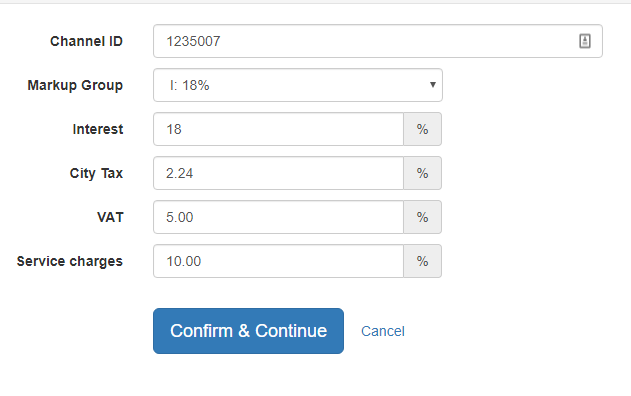The height and width of the screenshot is (396, 631).
Task: Click the Service charges label
Action: click(70, 261)
